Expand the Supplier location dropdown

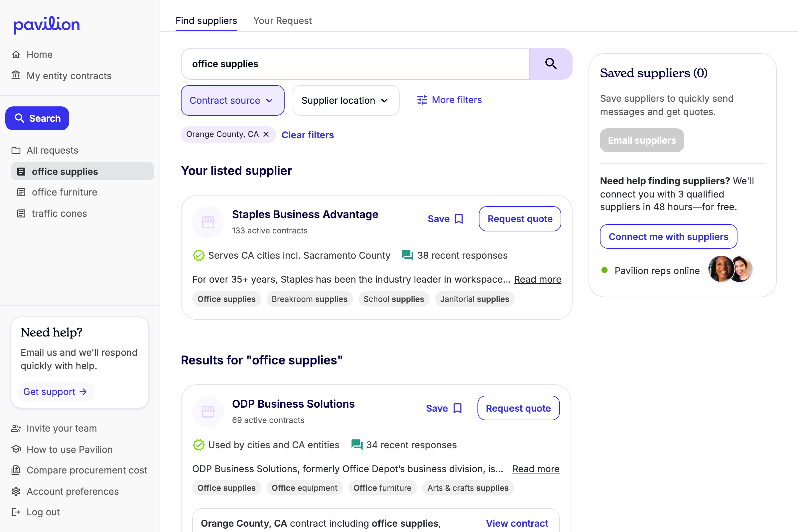click(x=346, y=100)
